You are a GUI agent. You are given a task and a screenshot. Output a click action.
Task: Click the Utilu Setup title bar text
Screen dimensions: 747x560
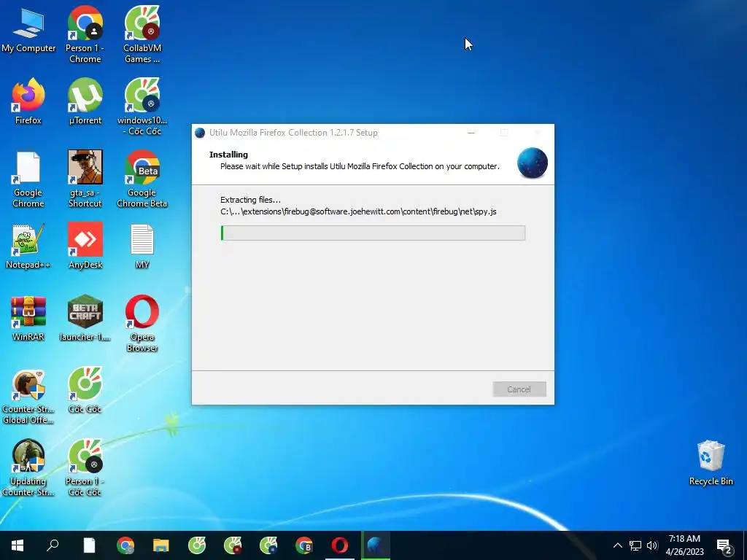click(x=293, y=133)
